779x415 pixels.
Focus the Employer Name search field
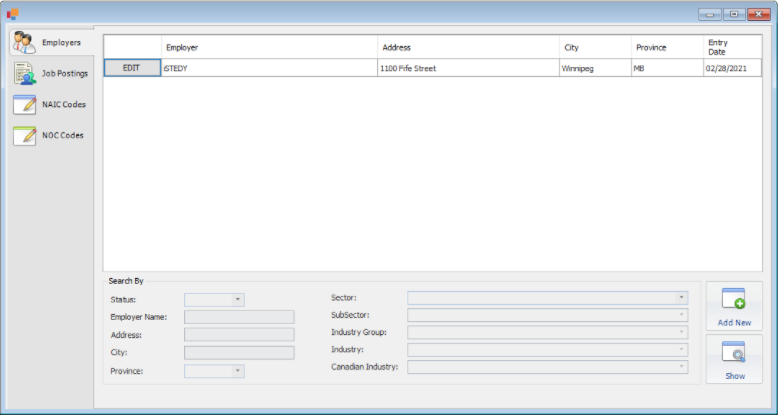(x=239, y=317)
